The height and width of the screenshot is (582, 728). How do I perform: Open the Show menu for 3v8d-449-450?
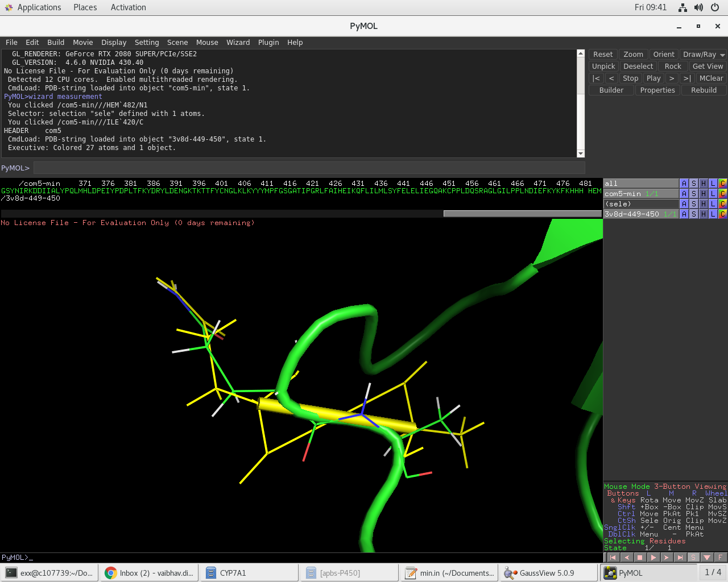(694, 214)
